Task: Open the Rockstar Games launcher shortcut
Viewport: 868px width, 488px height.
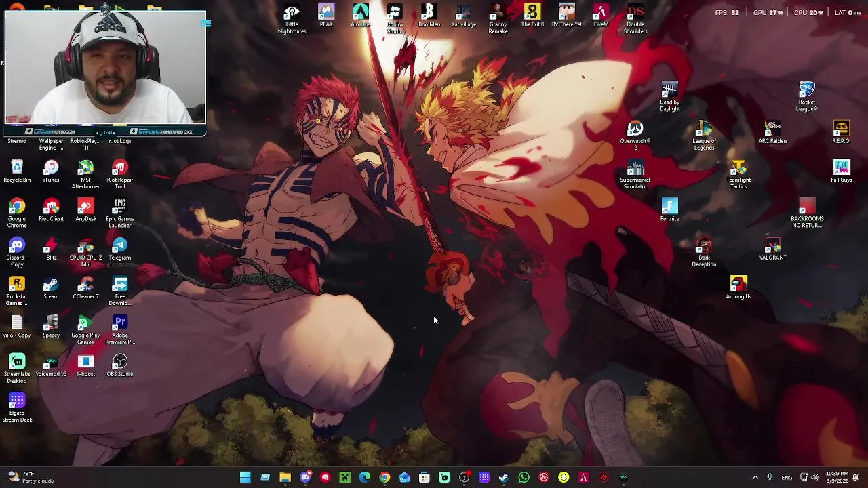Action: (17, 291)
